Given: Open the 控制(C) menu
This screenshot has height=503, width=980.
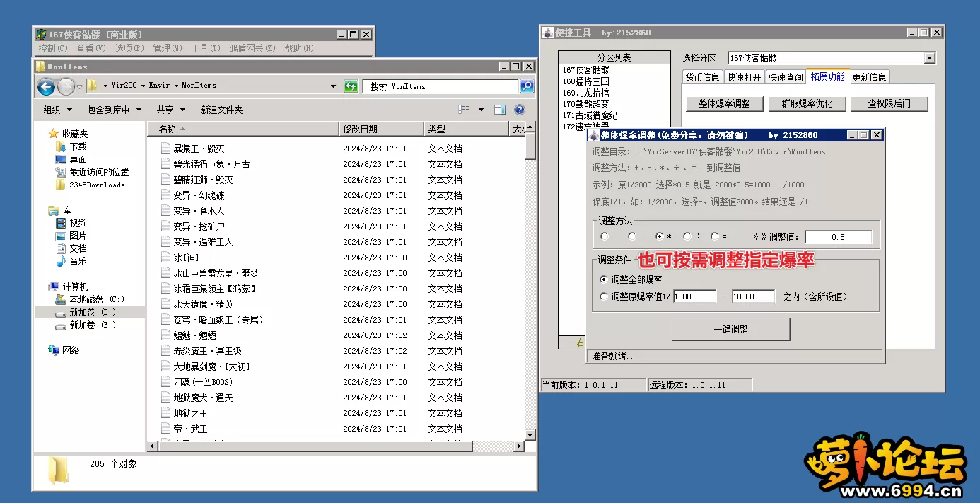Looking at the screenshot, I should tap(53, 48).
